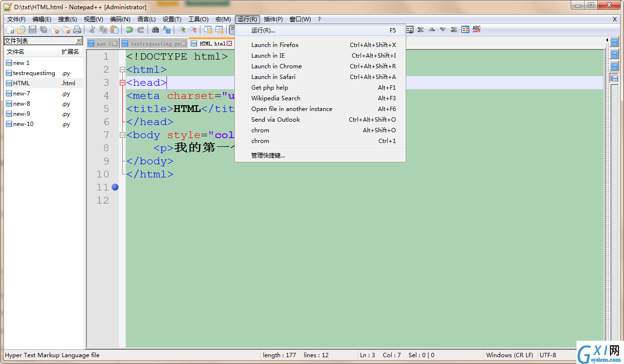Click the Cut scissors icon

coord(92,30)
